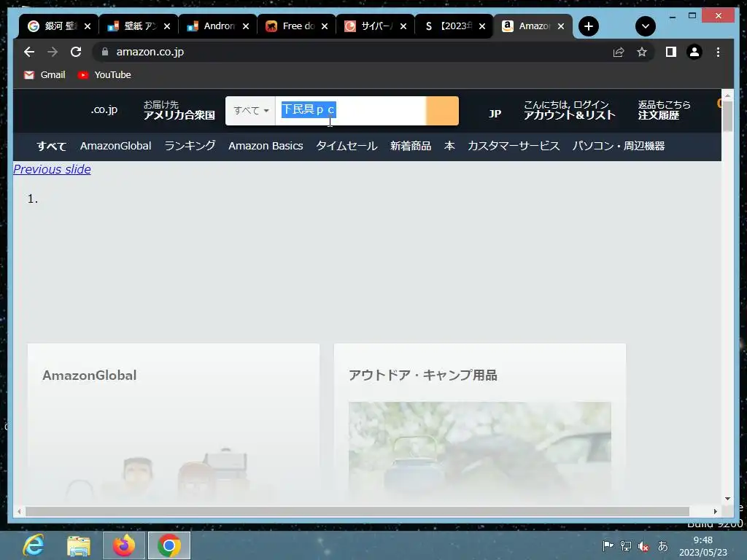Open the JP language selector
The image size is (747, 560).
(x=495, y=113)
